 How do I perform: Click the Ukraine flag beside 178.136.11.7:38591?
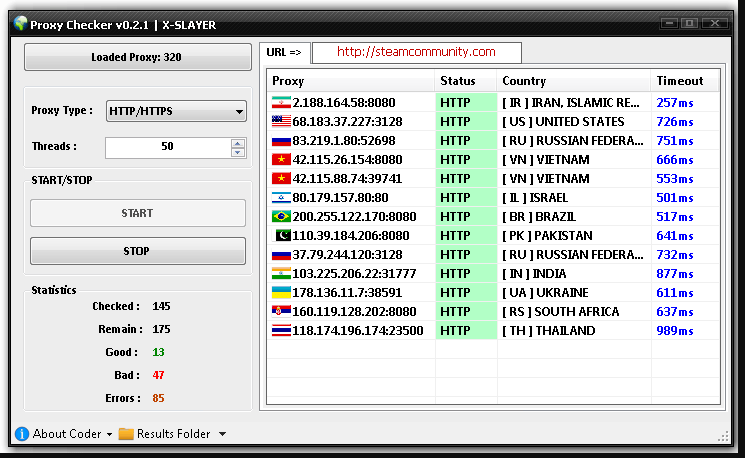coord(281,293)
